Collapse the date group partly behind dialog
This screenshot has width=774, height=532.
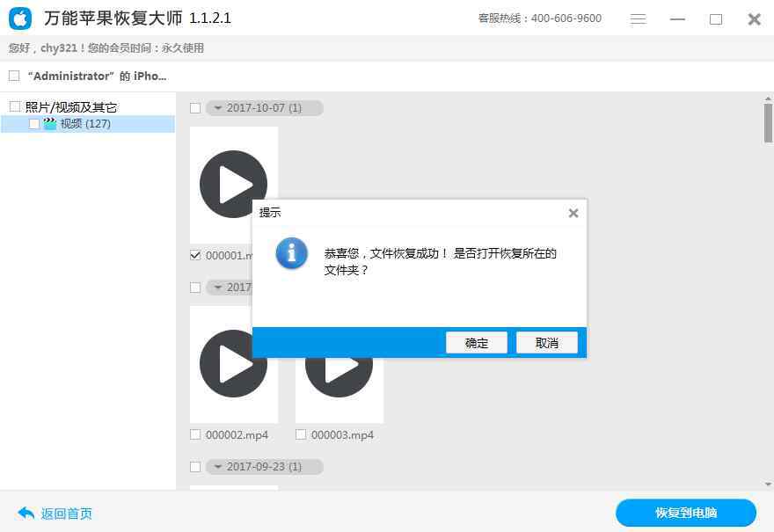coord(230,288)
